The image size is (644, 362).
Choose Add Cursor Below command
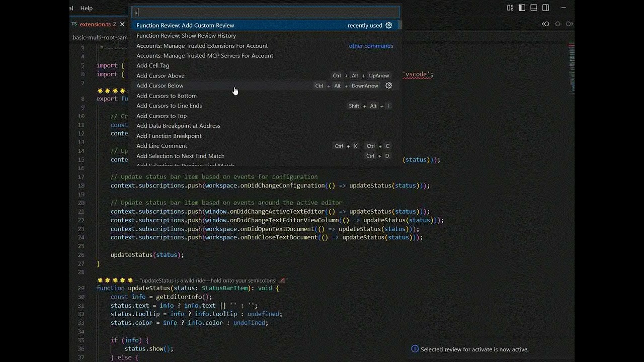coord(265,85)
